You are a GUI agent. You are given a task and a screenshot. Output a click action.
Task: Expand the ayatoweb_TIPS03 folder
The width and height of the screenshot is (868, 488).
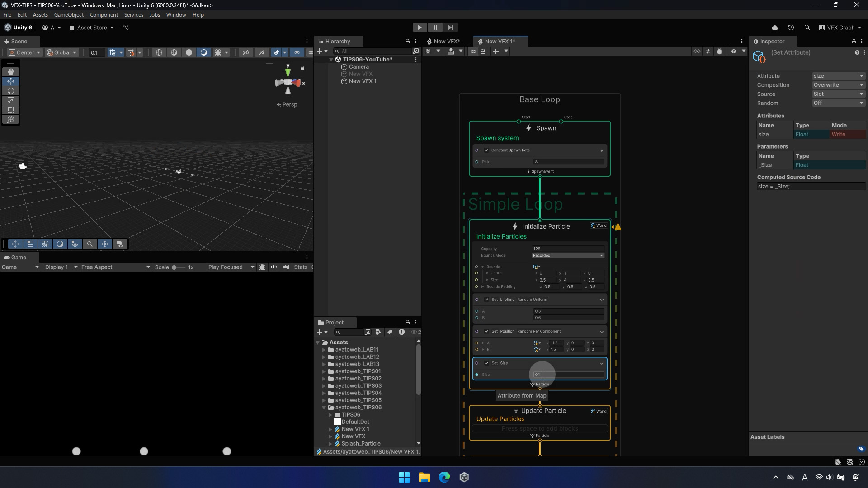click(324, 386)
